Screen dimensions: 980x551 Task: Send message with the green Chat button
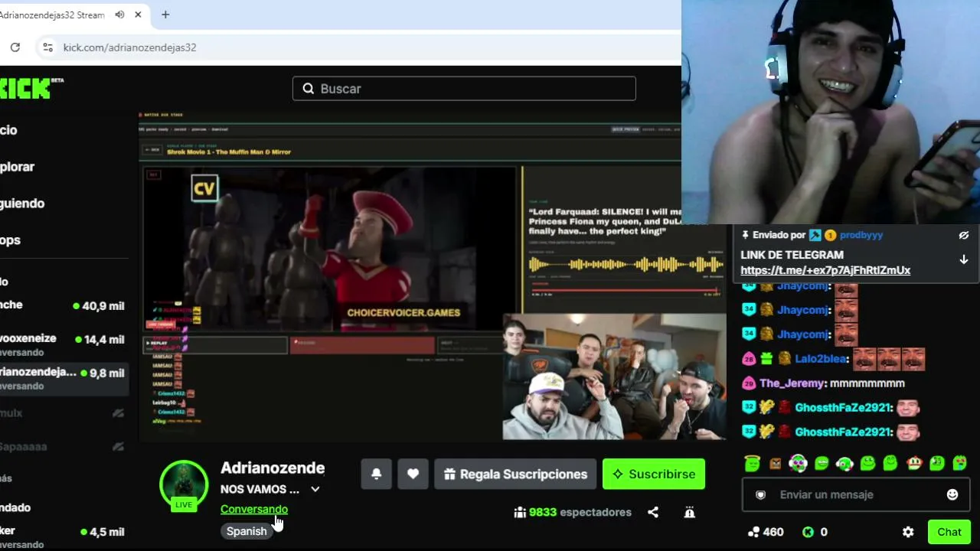tap(949, 533)
